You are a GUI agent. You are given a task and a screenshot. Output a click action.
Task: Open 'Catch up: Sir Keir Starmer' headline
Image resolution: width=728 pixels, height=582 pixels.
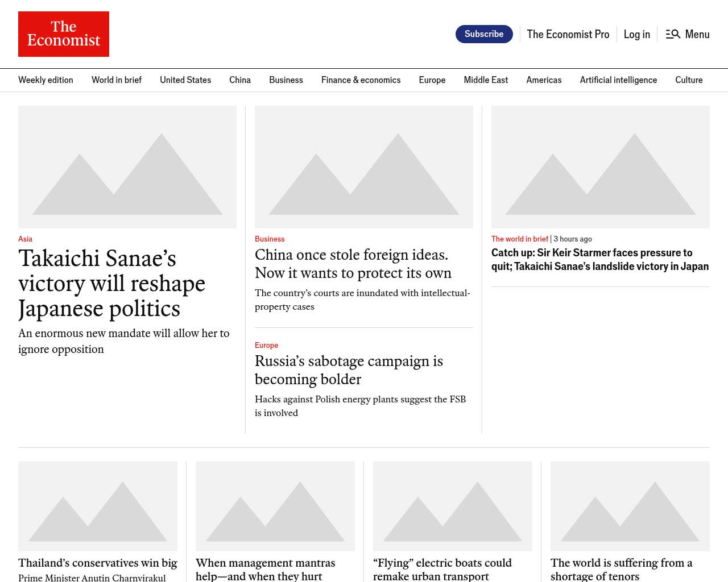600,259
